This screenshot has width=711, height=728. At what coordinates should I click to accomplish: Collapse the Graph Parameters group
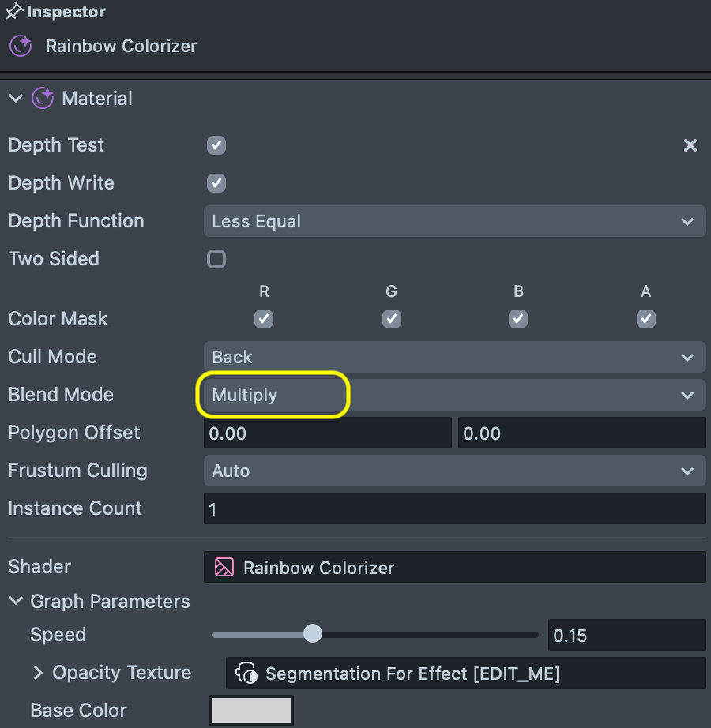click(x=14, y=601)
